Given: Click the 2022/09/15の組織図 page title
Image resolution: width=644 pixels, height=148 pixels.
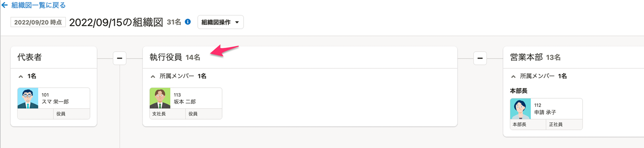Looking at the screenshot, I should pyautogui.click(x=116, y=22).
